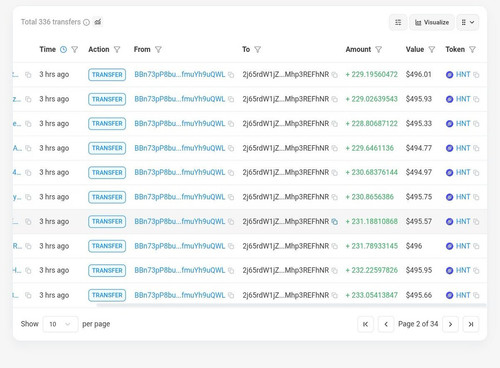Image resolution: width=500 pixels, height=368 pixels.
Task: Copy HNT token in the $495.66 row
Action: (476, 295)
